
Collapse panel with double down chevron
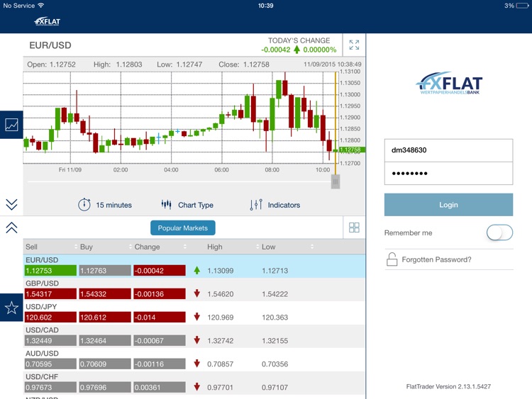[11, 205]
